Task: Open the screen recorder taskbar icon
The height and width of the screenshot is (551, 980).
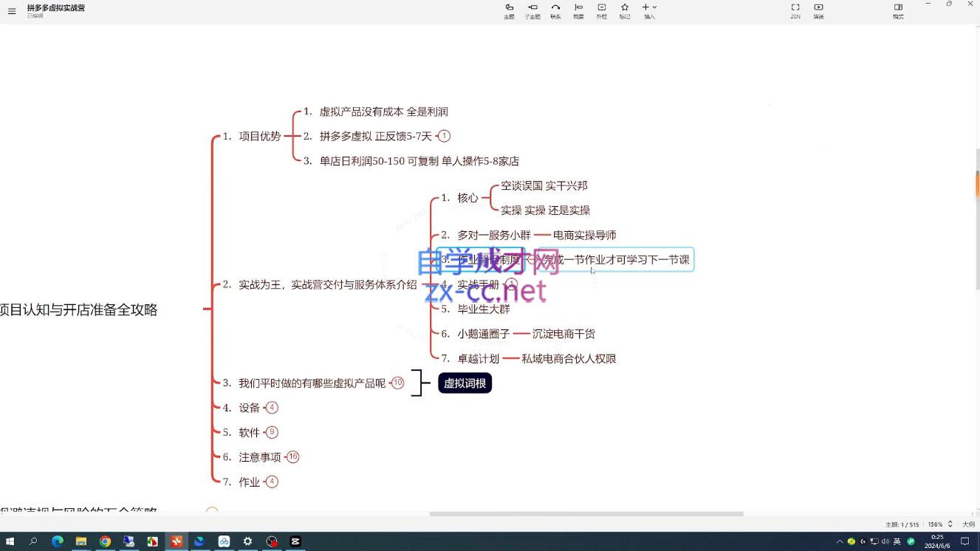Action: click(x=272, y=541)
